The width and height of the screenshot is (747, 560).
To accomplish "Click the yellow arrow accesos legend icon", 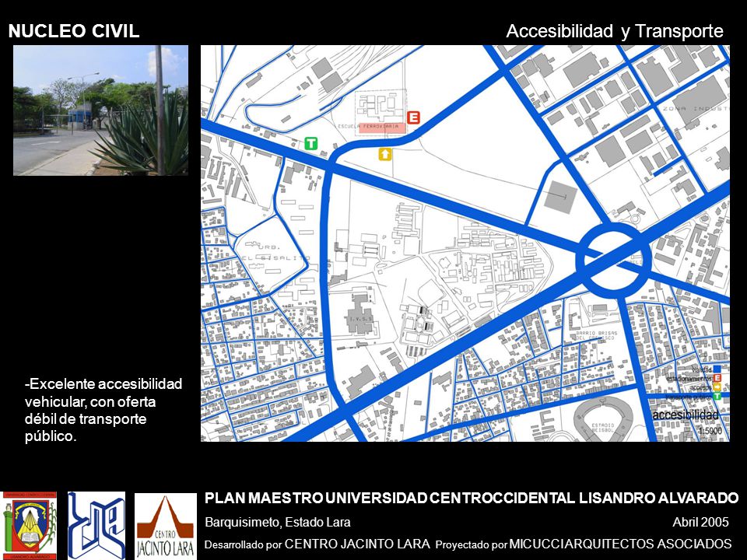I will point(717,387).
